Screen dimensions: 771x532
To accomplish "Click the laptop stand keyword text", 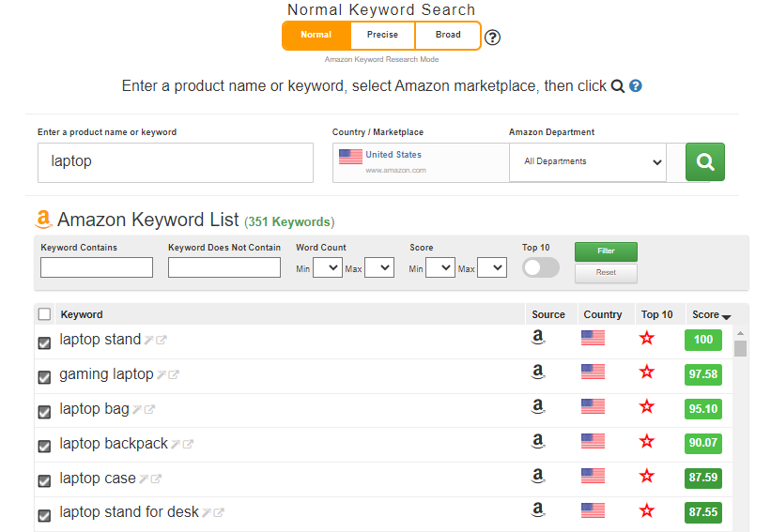I will [100, 340].
